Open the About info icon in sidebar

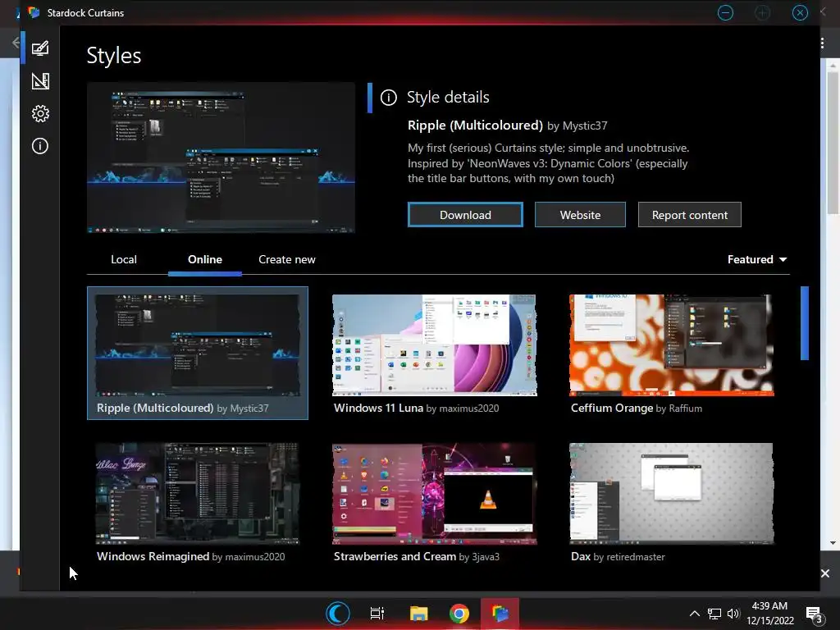pyautogui.click(x=40, y=146)
